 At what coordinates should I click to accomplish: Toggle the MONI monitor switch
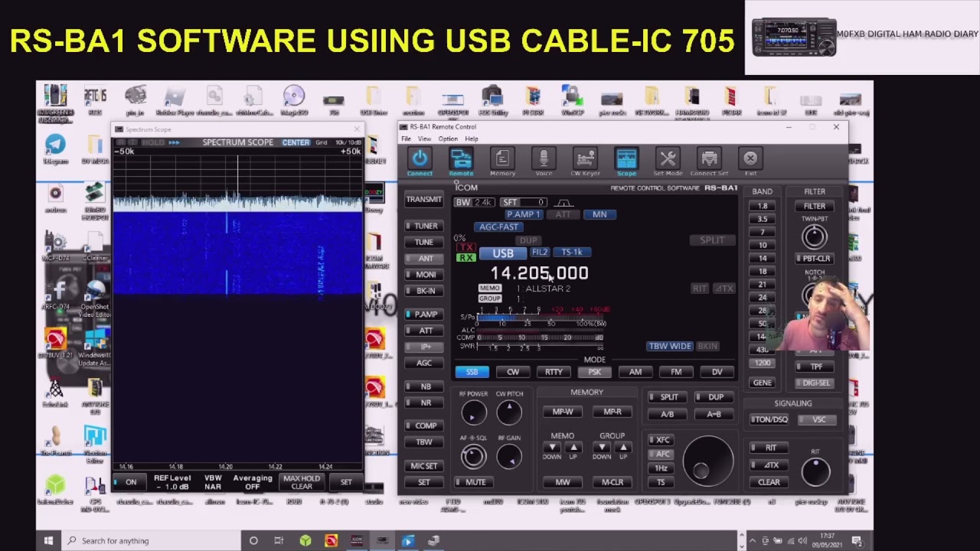[423, 274]
